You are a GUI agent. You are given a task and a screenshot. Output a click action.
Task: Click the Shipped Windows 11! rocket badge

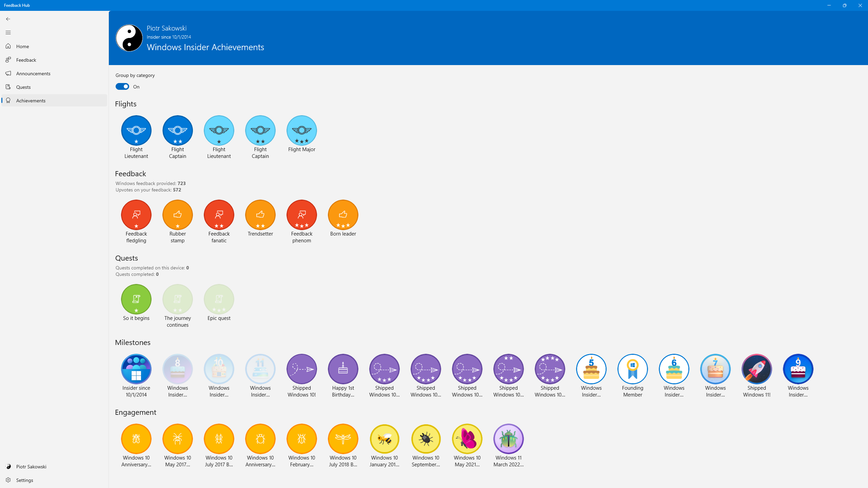pos(756,369)
